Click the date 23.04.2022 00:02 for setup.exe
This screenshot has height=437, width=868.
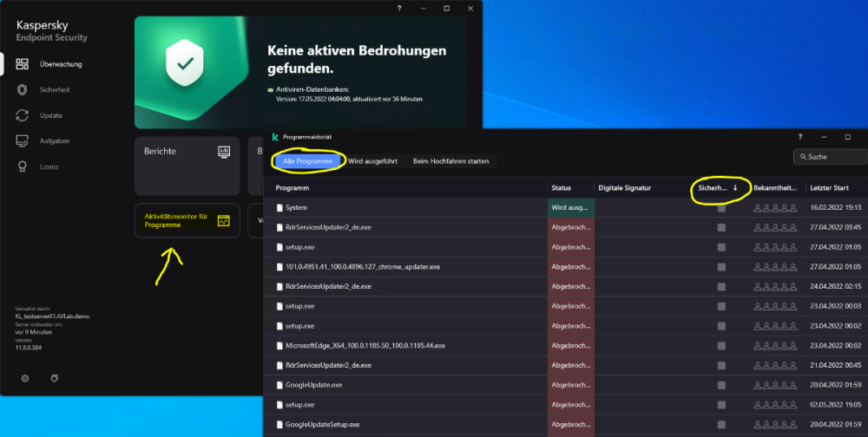(x=835, y=326)
